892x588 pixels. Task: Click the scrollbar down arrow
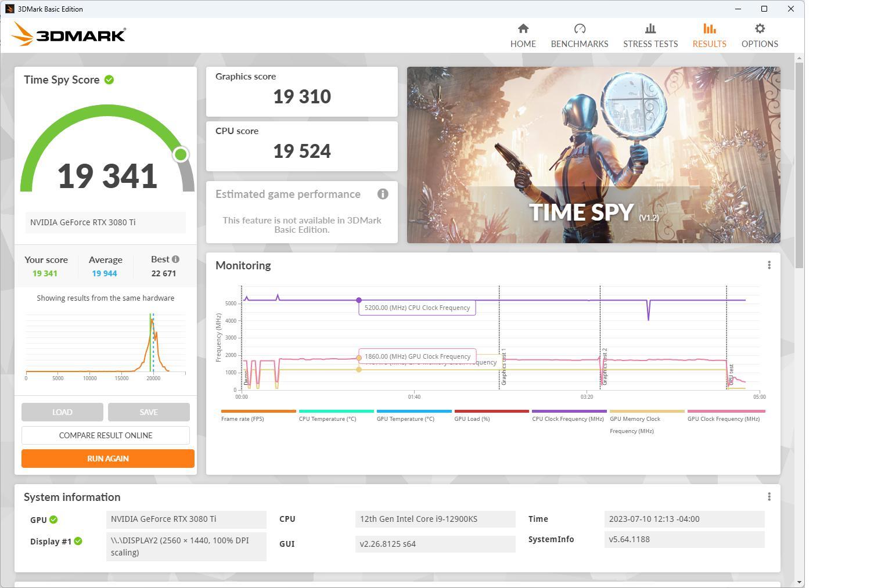coord(799,582)
